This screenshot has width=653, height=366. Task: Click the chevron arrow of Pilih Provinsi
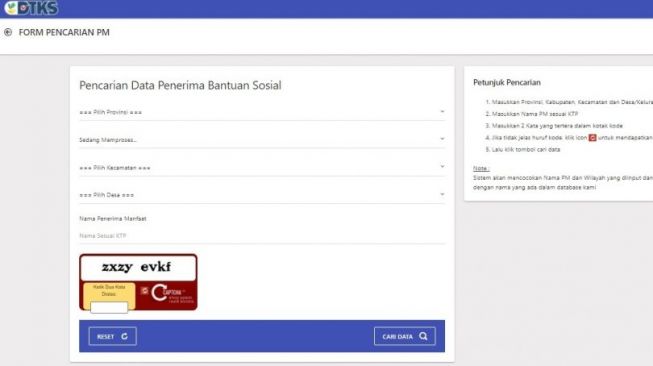[442, 112]
